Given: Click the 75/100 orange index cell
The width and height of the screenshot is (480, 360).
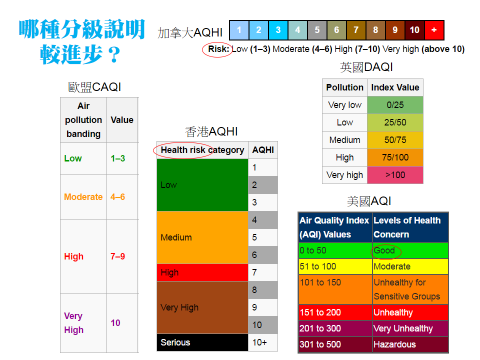Looking at the screenshot, I should (x=395, y=157).
